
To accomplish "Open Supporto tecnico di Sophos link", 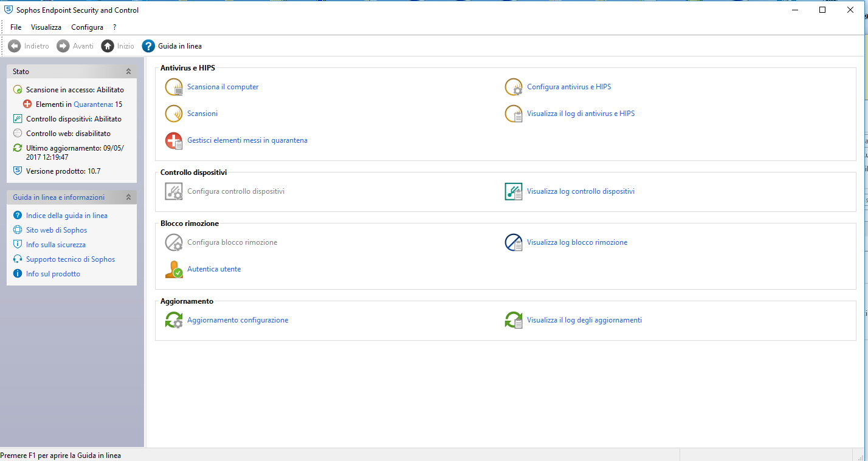I will (71, 259).
